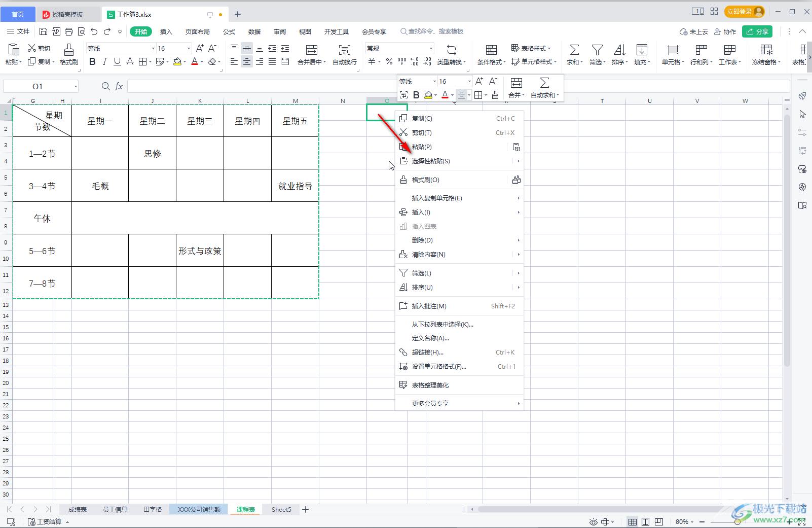Click the Insert Function fx icon
The image size is (812, 528).
[x=119, y=86]
